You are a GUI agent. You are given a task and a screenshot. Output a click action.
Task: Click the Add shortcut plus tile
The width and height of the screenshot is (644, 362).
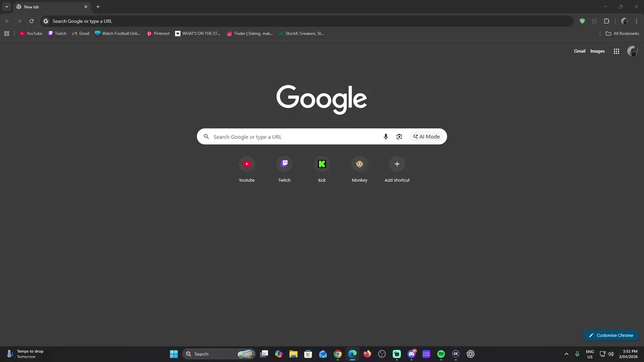coord(397,169)
